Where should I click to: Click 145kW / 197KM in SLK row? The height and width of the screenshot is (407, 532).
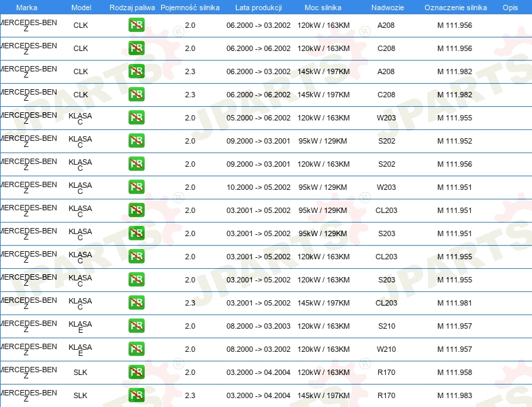(x=324, y=395)
